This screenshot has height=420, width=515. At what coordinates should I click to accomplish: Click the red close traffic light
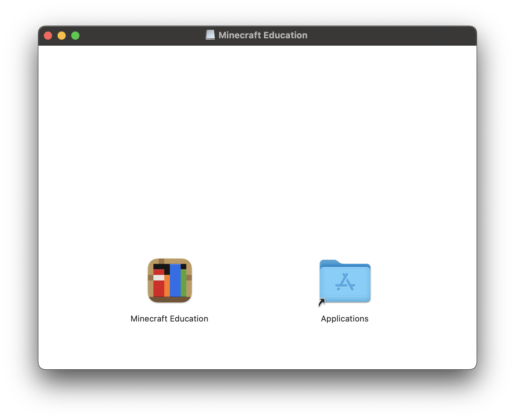[x=48, y=35]
